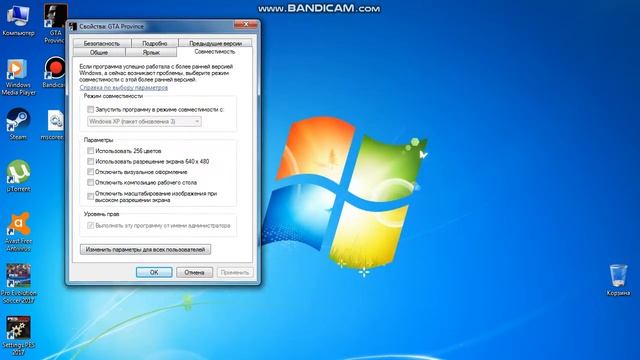Toggle the run as administrator checkbox

(91, 225)
